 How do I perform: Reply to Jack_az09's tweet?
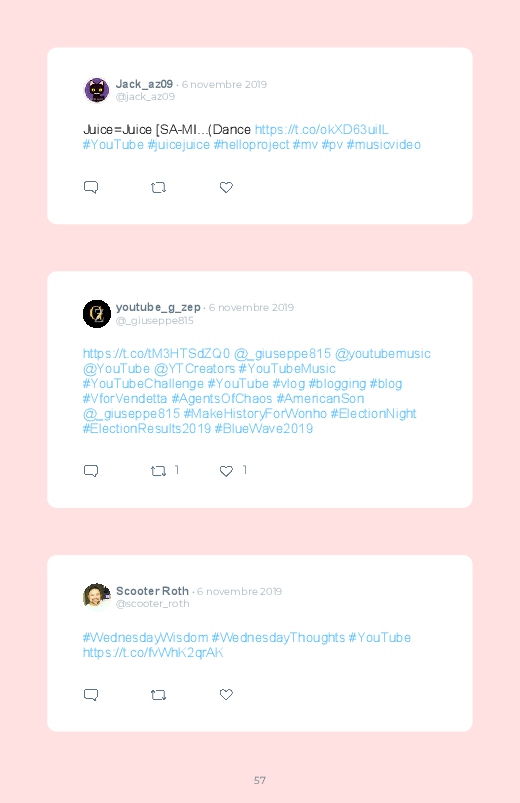coord(91,187)
